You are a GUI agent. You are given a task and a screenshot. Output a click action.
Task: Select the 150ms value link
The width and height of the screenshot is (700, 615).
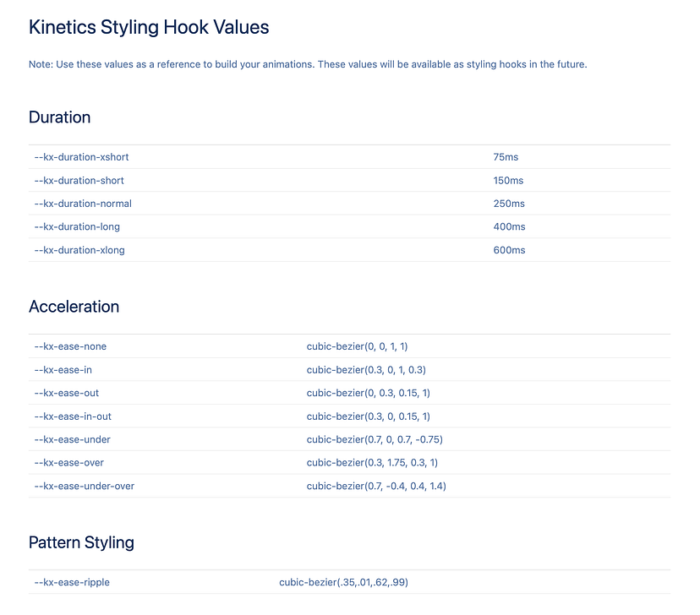(x=507, y=181)
